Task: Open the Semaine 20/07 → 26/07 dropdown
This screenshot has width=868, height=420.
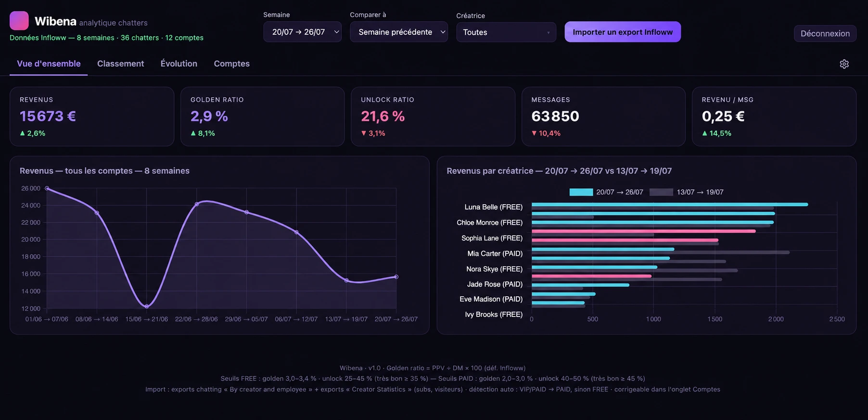Action: 303,32
